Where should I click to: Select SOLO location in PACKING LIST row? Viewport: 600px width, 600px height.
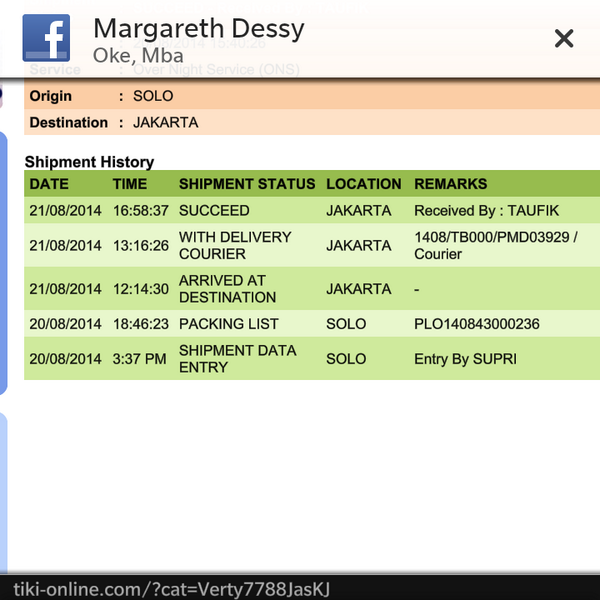346,324
